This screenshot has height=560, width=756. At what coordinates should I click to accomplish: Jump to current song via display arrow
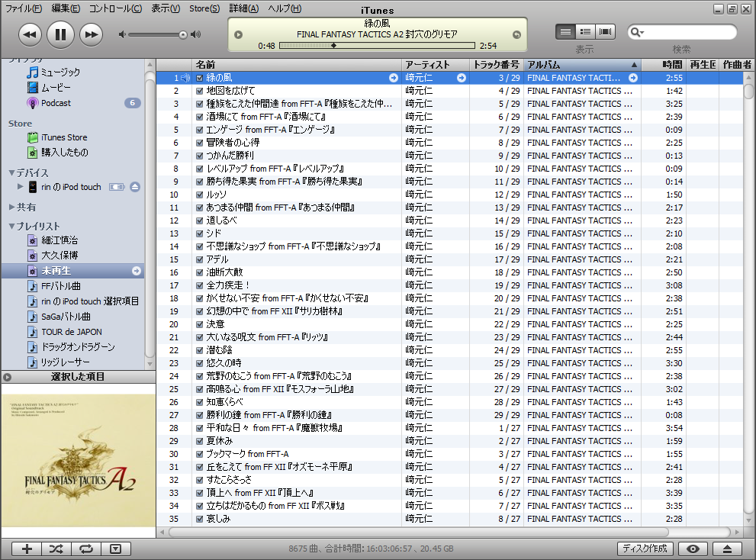[x=516, y=35]
